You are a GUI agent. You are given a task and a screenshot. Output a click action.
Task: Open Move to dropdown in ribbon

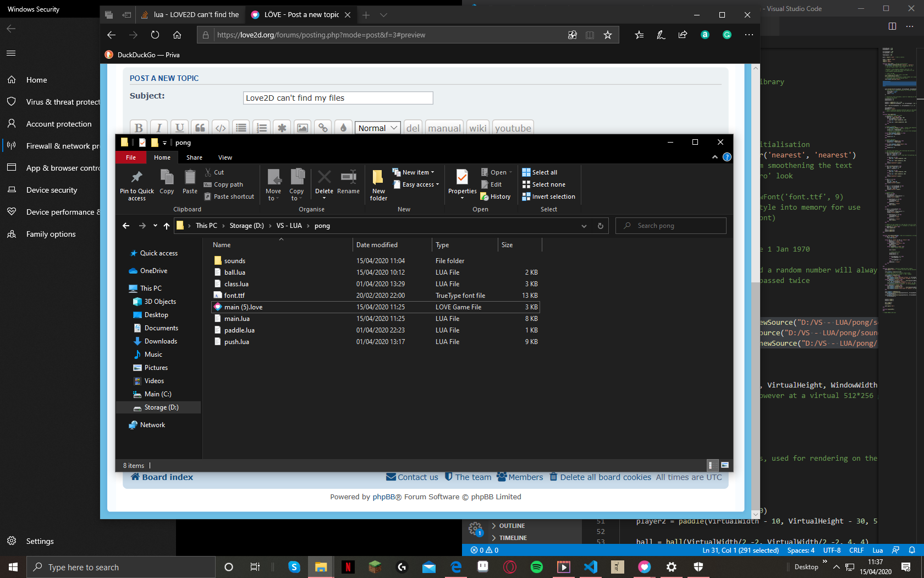coord(273,185)
